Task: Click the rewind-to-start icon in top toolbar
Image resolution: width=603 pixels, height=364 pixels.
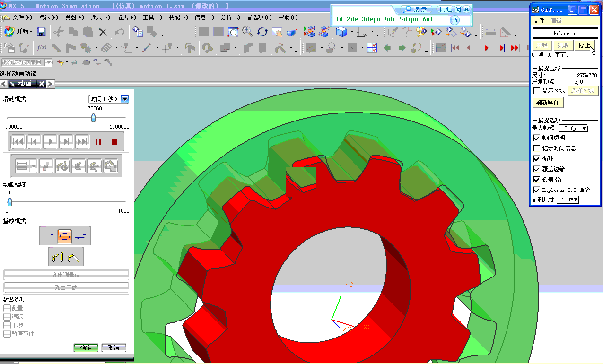Action: (x=455, y=48)
